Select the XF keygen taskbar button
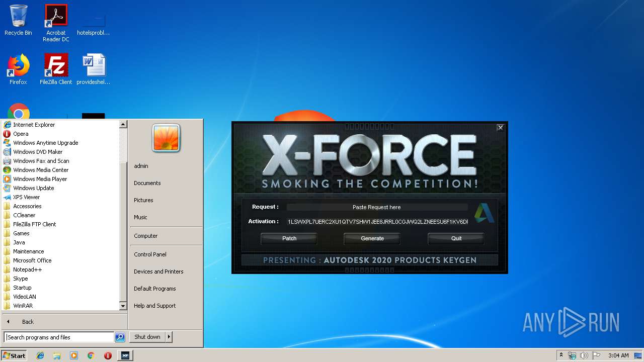The height and width of the screenshot is (362, 644). [125, 355]
